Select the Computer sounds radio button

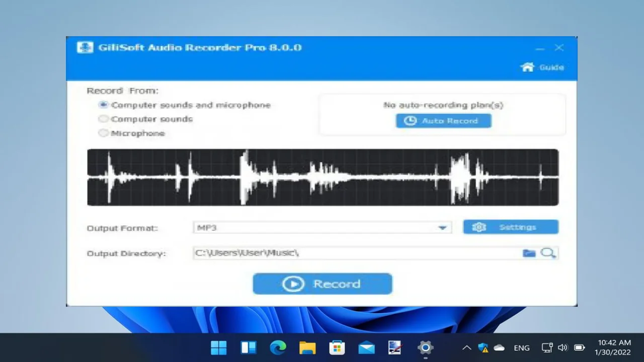tap(103, 119)
